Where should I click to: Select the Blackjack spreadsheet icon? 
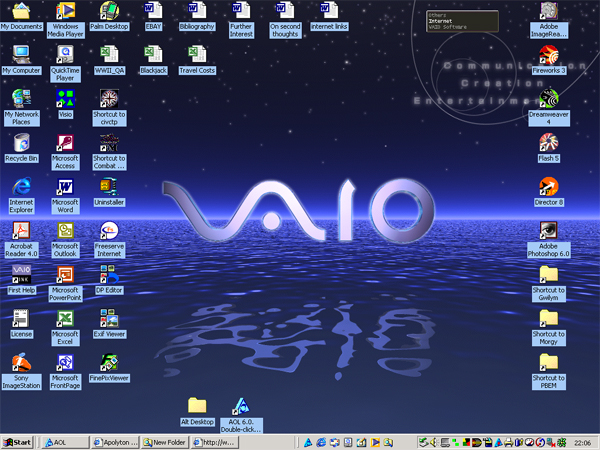coord(153,55)
